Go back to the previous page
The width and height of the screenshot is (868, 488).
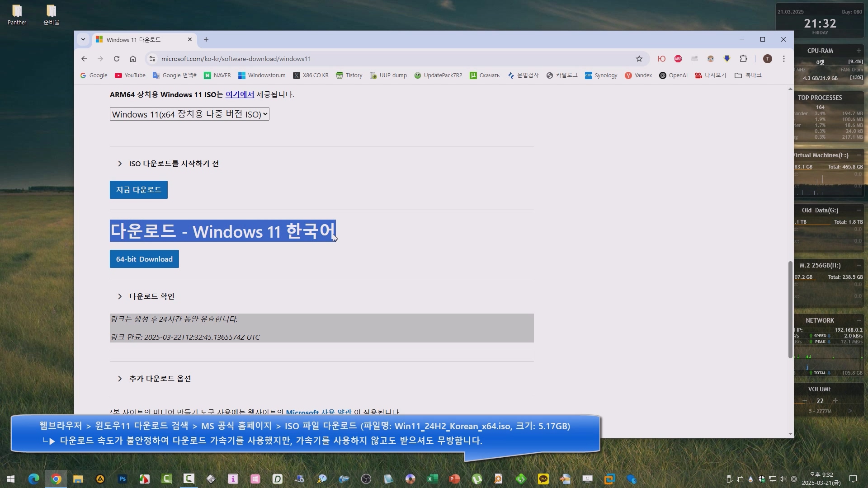[84, 59]
